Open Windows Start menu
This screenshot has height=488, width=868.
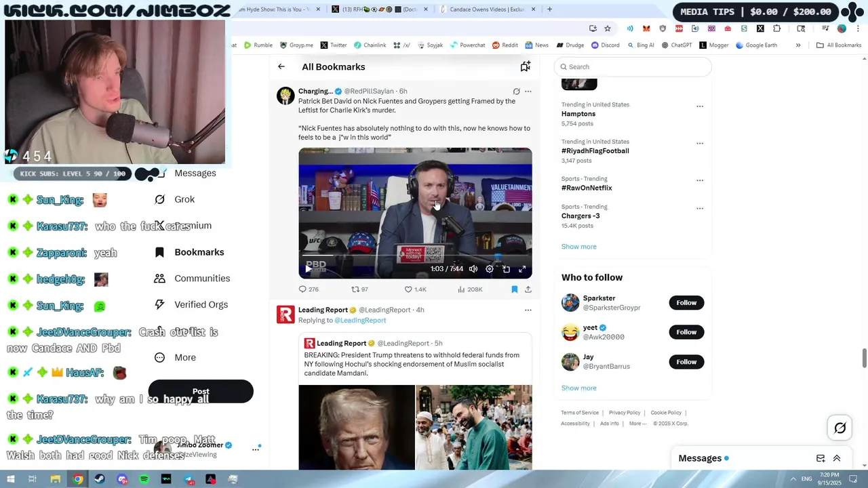pyautogui.click(x=10, y=479)
